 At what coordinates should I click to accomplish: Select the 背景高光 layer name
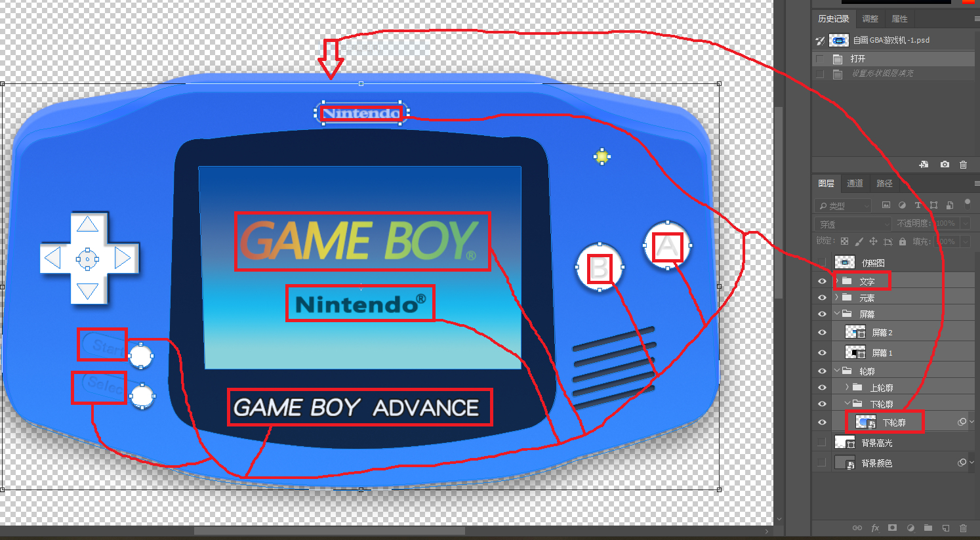point(876,443)
